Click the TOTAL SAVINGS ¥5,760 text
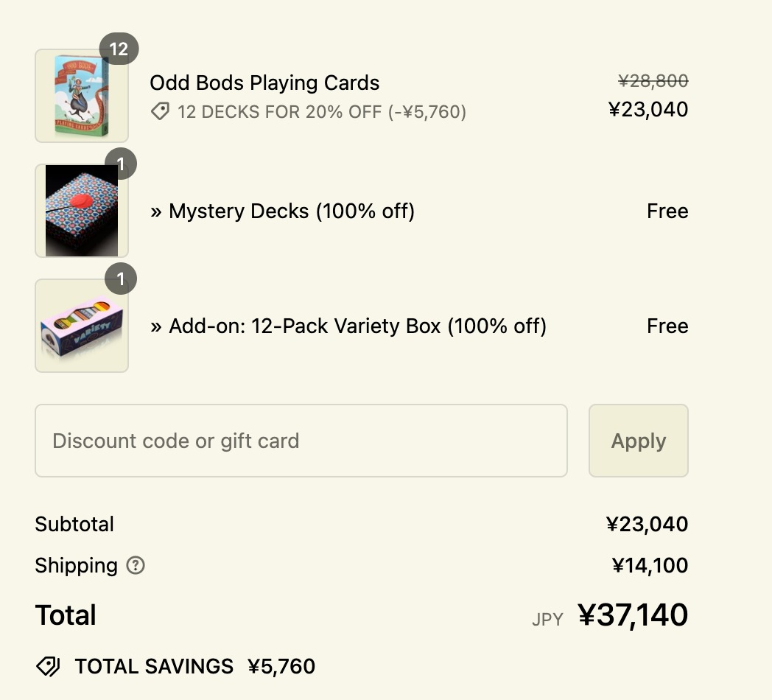Image resolution: width=772 pixels, height=700 pixels. click(x=195, y=667)
